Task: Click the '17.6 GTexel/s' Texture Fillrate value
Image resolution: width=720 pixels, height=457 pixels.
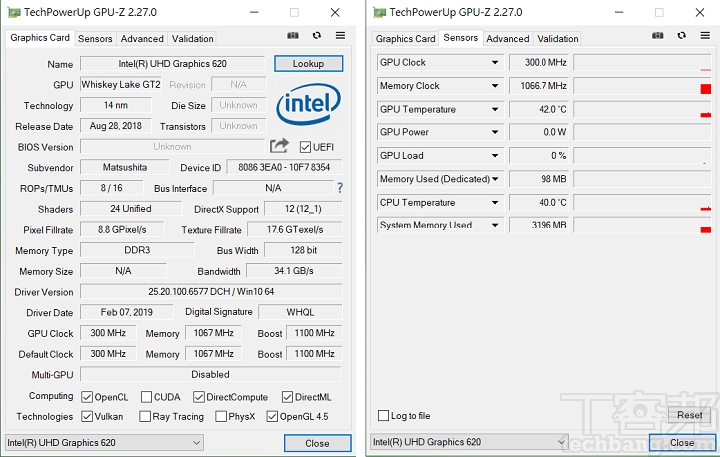Action: [295, 229]
